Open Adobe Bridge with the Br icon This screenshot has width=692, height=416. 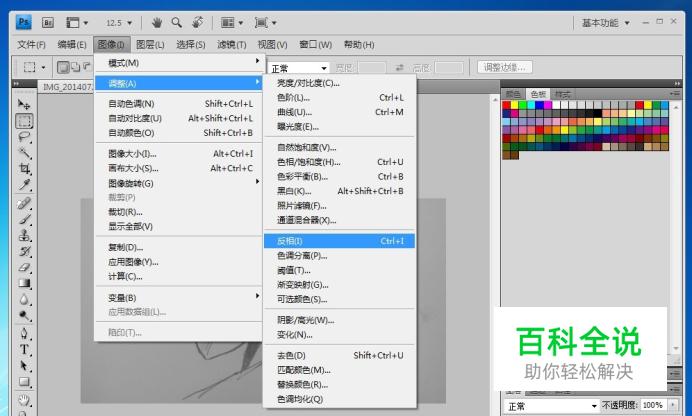[x=48, y=22]
